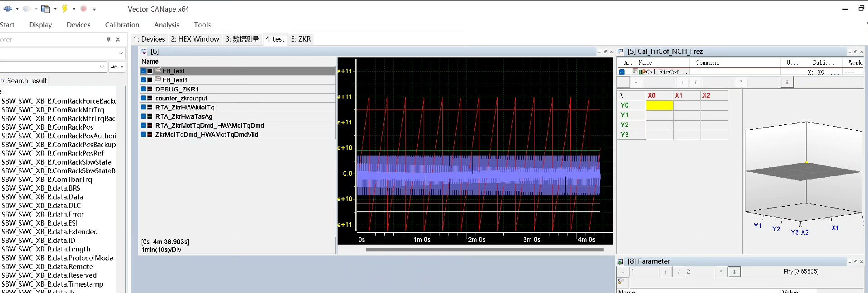Click the horizontal scrollbar under the graph
Viewport: 868px width, 293px height.
pos(485,250)
